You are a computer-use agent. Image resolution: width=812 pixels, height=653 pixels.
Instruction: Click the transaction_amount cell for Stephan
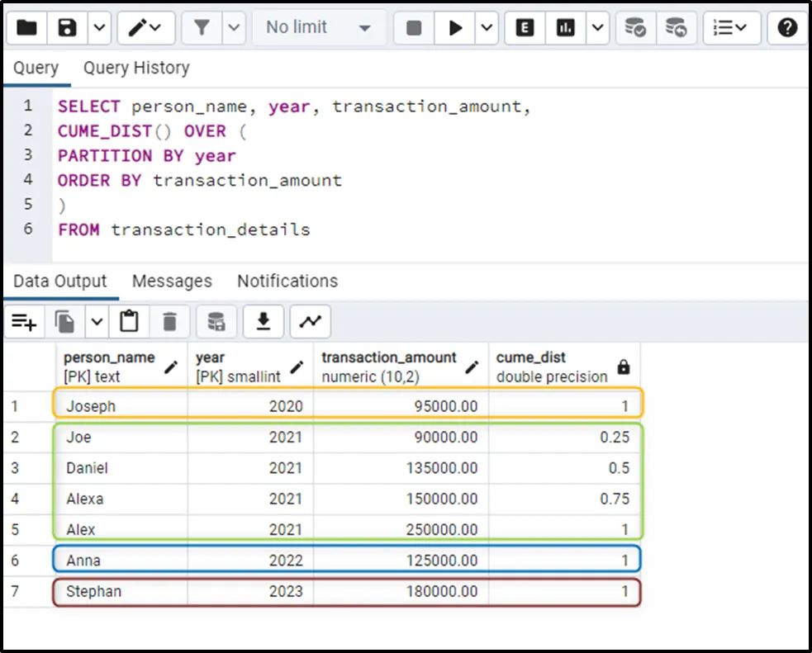click(401, 592)
